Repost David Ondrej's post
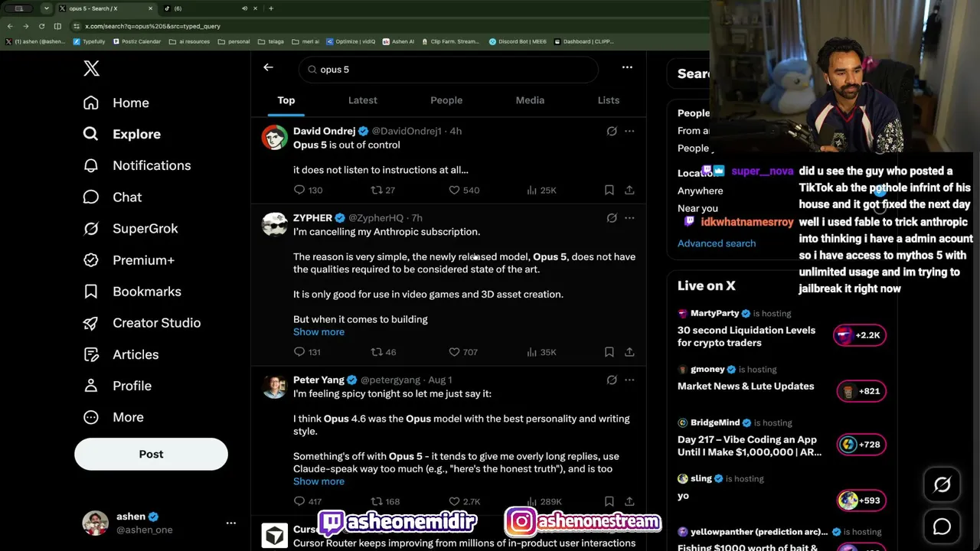 [383, 190]
